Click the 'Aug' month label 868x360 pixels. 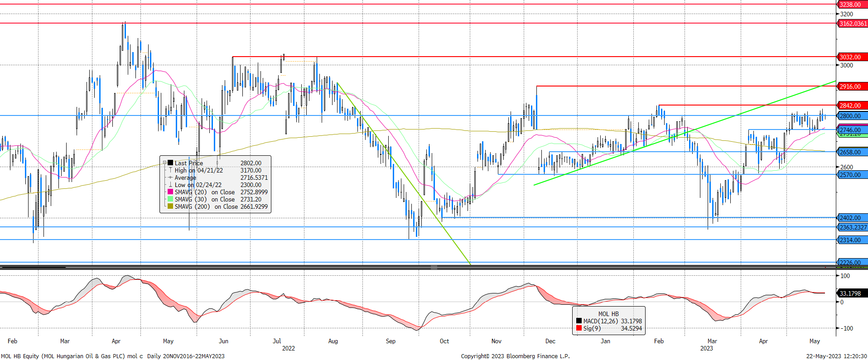[x=333, y=341]
